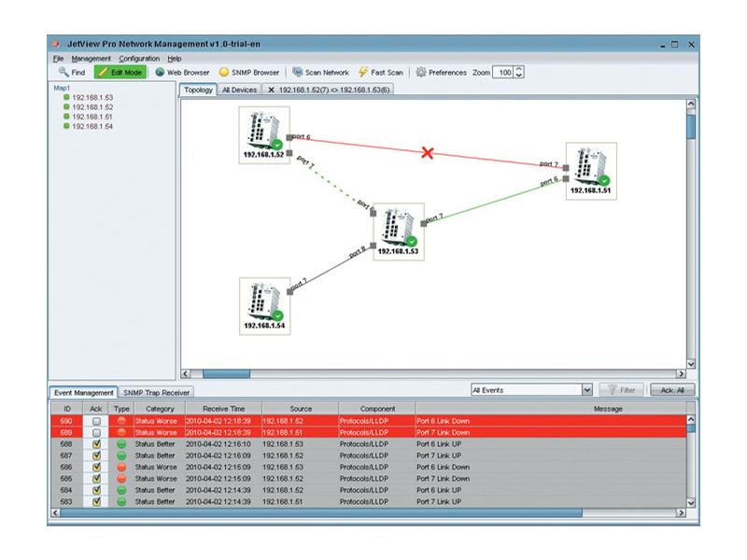Select the green link on 192.168.1.51 port 6
Screen dimensions: 747x560
[x=496, y=201]
